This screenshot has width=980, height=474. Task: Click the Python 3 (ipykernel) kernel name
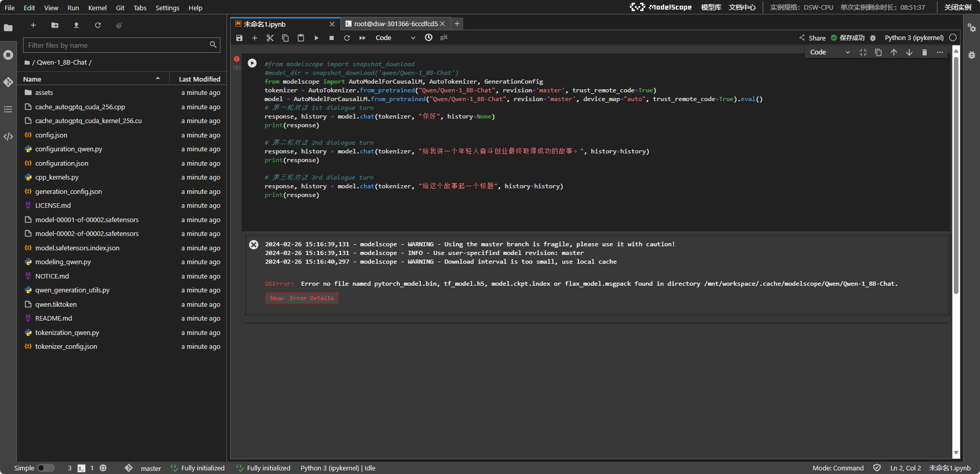pyautogui.click(x=914, y=38)
